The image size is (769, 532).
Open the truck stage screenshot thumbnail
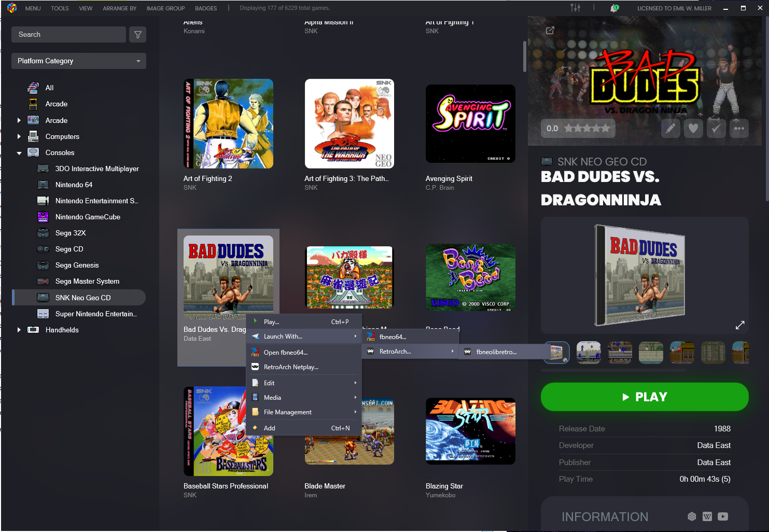pos(589,352)
